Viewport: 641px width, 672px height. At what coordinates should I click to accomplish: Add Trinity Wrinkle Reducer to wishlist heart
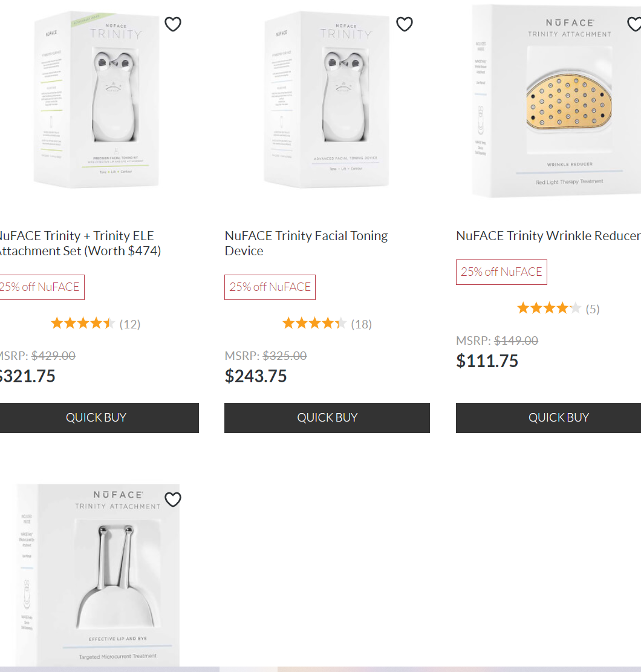click(x=634, y=24)
